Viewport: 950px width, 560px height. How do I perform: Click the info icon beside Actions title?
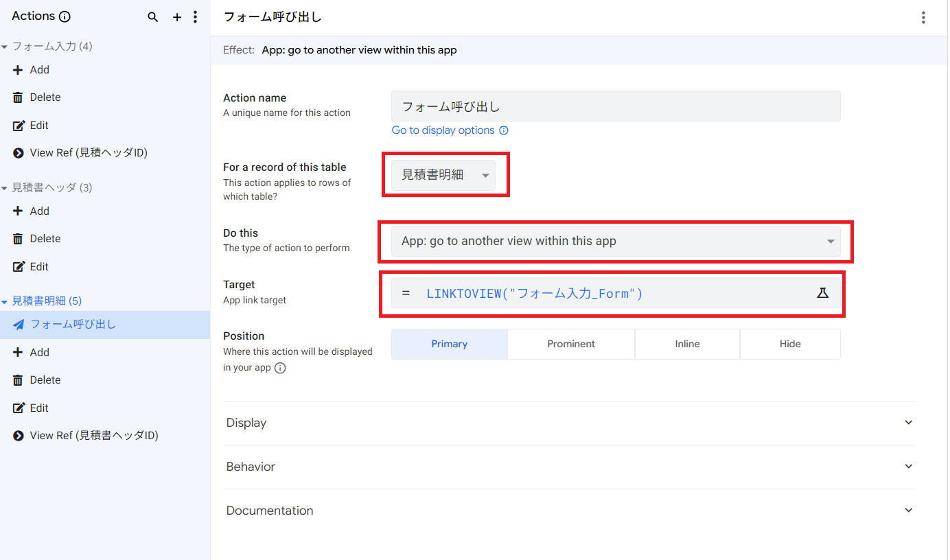point(65,16)
